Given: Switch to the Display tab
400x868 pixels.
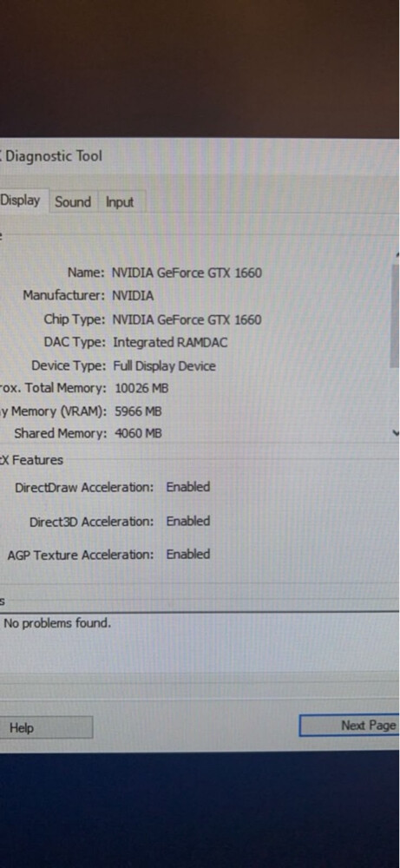Looking at the screenshot, I should pos(21,201).
